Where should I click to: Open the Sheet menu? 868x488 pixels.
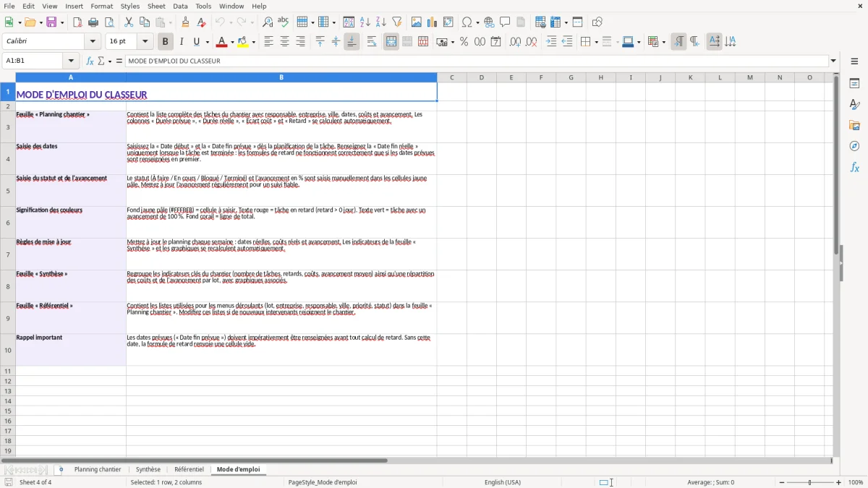point(156,6)
